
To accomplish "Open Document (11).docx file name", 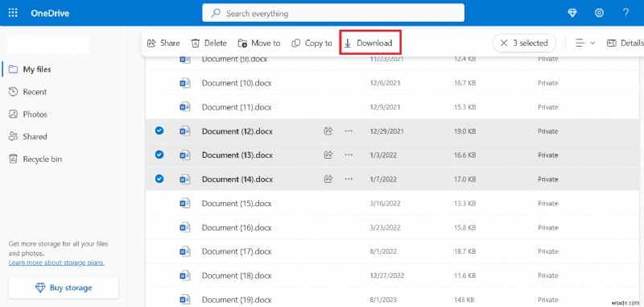I will 237,107.
